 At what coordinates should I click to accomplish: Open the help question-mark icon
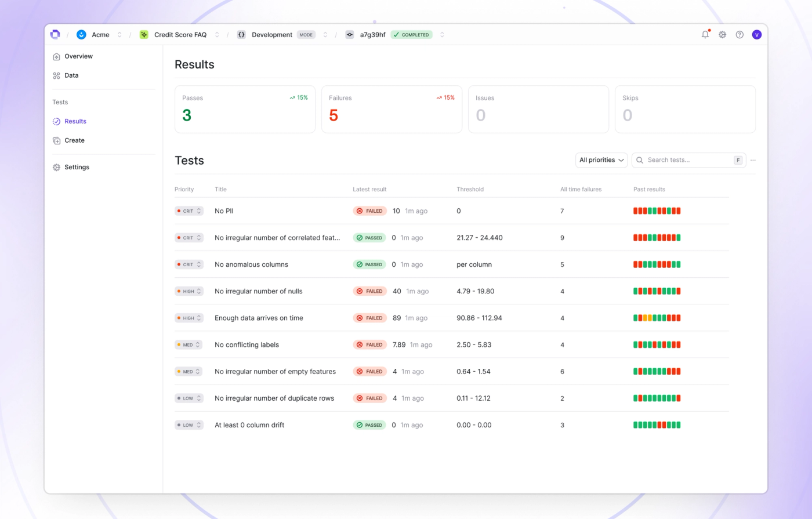pos(739,35)
